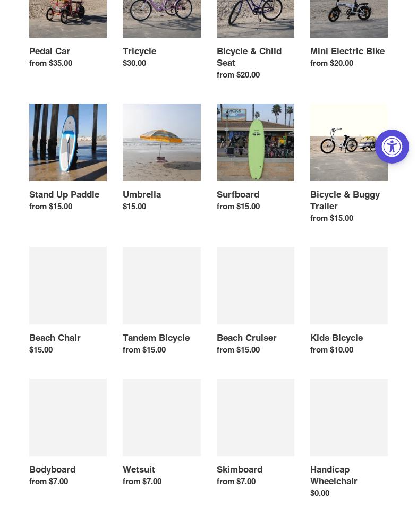Click the Stand Up Paddle title
The height and width of the screenshot is (532, 417).
[x=64, y=194]
